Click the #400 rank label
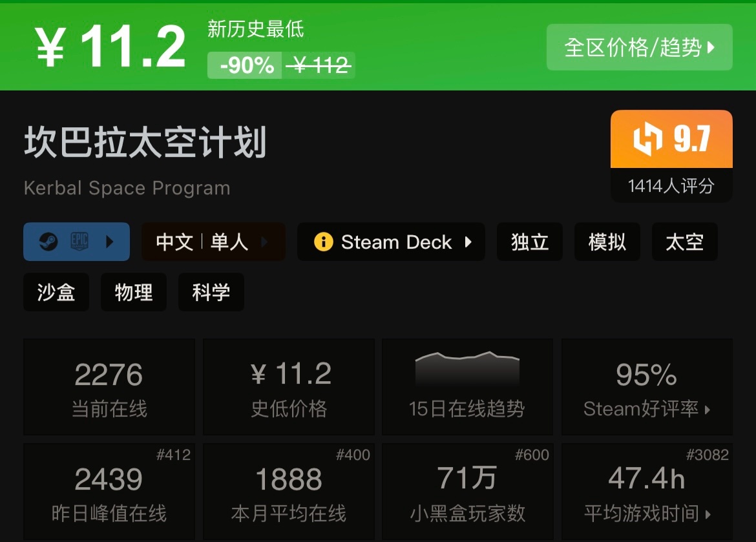The height and width of the screenshot is (542, 756). (353, 455)
